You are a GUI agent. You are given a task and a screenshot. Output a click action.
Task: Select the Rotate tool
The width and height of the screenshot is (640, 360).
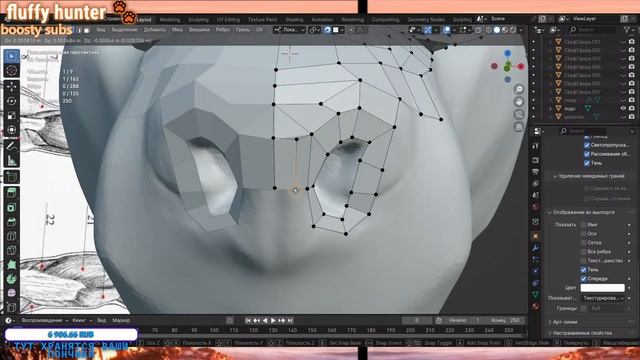11,101
